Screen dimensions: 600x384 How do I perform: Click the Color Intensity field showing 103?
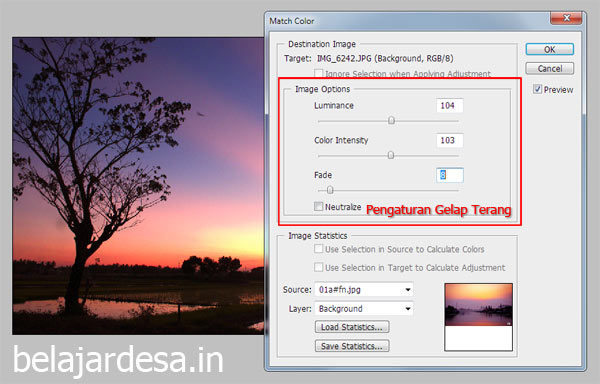tap(450, 140)
